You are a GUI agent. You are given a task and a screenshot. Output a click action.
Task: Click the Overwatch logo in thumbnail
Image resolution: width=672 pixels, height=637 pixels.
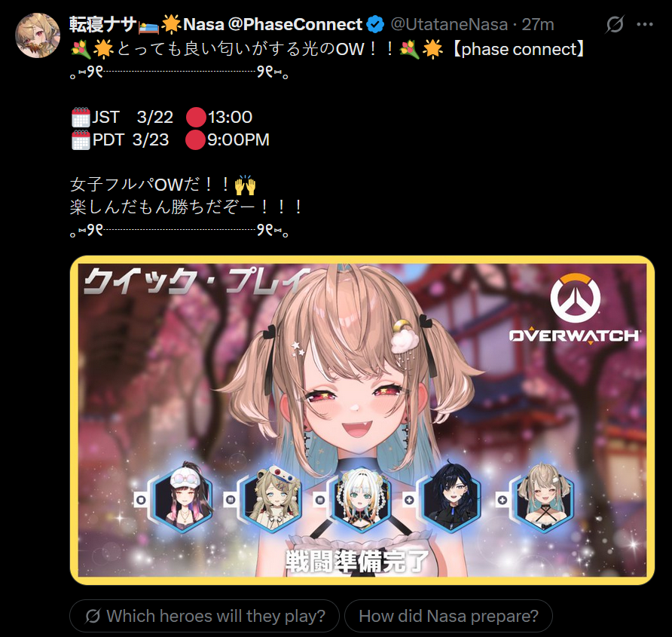575,309
